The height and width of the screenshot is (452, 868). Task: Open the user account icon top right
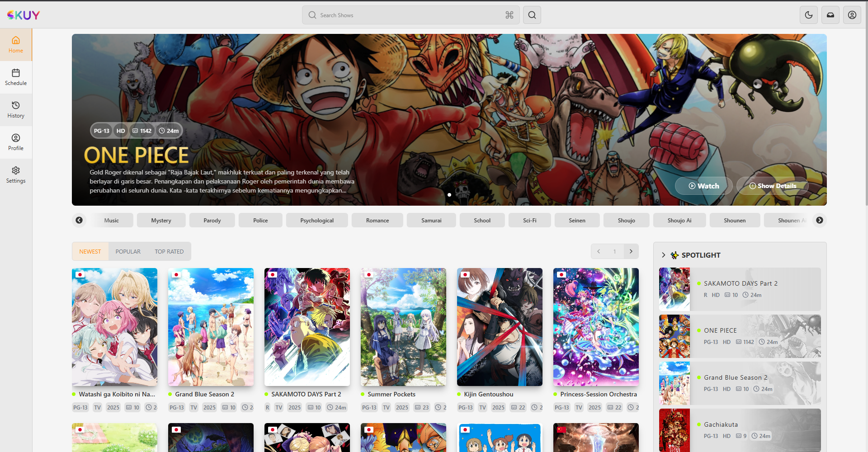click(852, 15)
